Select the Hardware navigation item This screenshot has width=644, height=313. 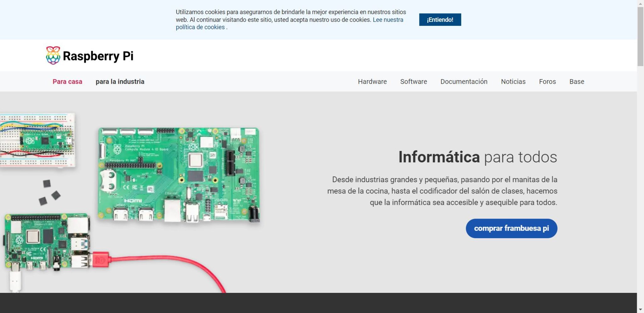point(372,81)
